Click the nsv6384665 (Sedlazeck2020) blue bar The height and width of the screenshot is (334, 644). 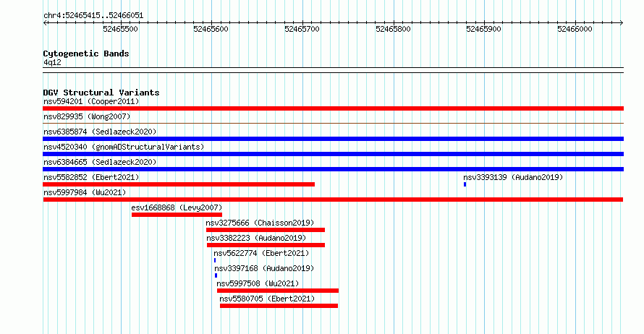coord(333,169)
